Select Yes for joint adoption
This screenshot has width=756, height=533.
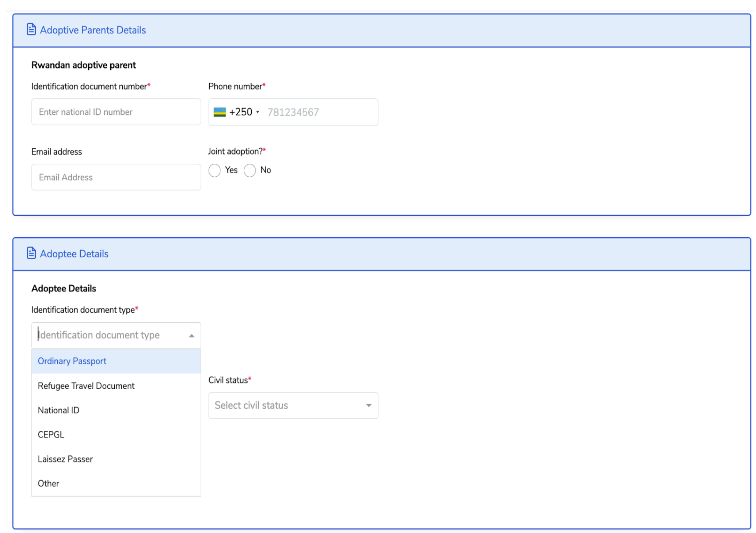click(214, 170)
